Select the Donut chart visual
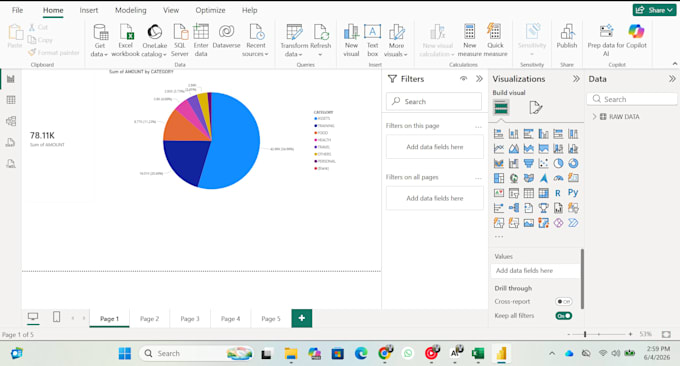This screenshot has width=680, height=366. (x=573, y=163)
